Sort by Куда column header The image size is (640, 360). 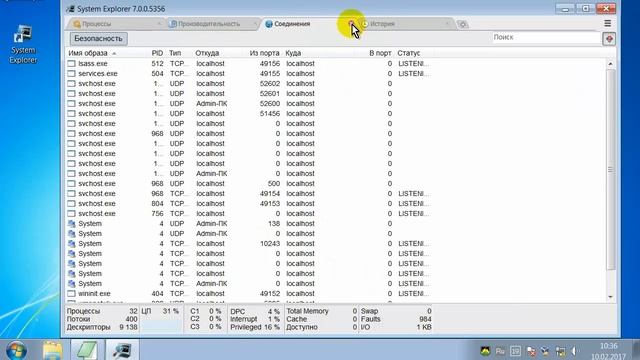(293, 53)
